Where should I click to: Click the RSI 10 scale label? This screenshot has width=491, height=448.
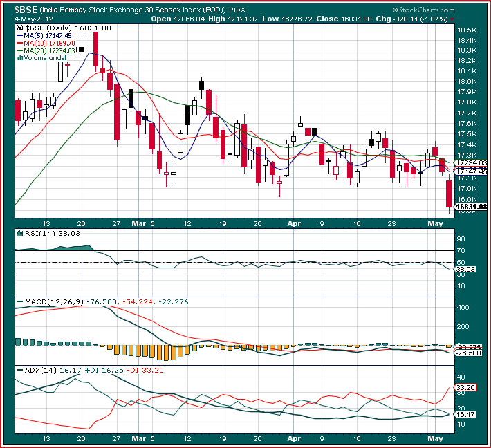(x=461, y=286)
